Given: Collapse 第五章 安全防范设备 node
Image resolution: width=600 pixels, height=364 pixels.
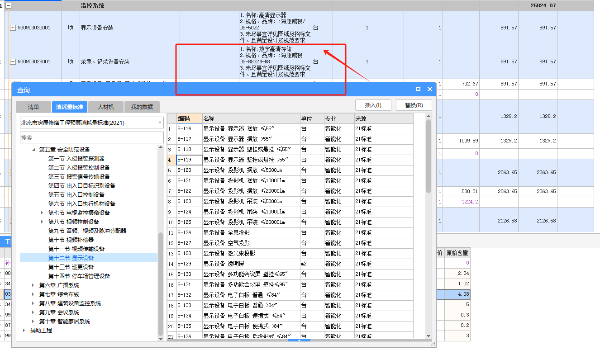Looking at the screenshot, I should point(33,150).
